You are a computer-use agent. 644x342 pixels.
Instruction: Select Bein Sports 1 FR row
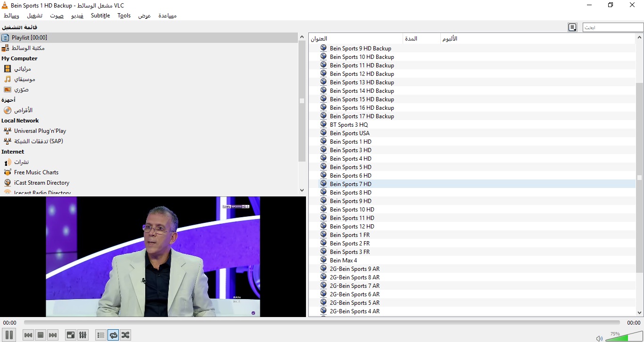(472, 235)
